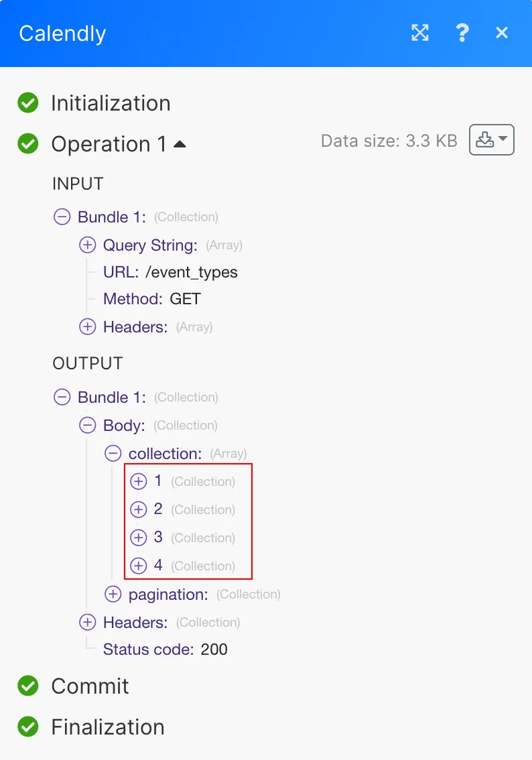Image resolution: width=532 pixels, height=760 pixels.
Task: Expand collection item 3
Action: point(139,538)
